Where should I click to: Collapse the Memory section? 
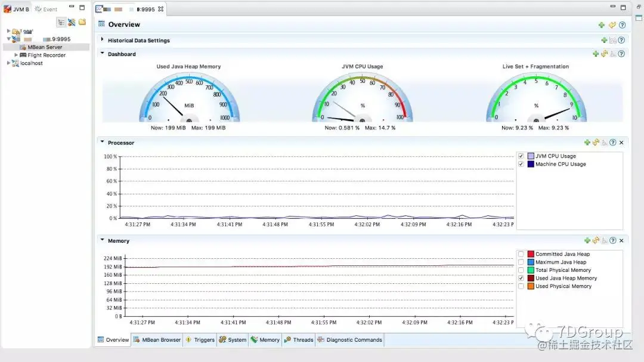103,240
